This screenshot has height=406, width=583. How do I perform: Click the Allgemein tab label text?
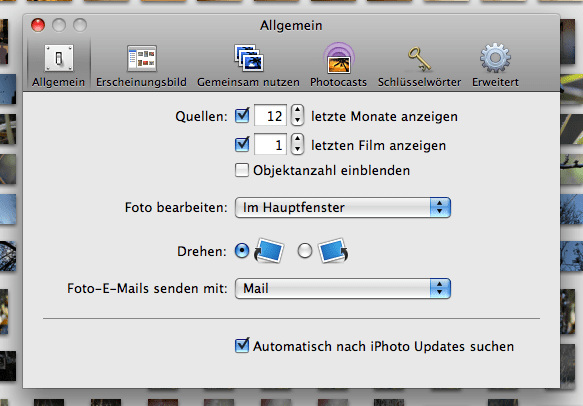[58, 82]
